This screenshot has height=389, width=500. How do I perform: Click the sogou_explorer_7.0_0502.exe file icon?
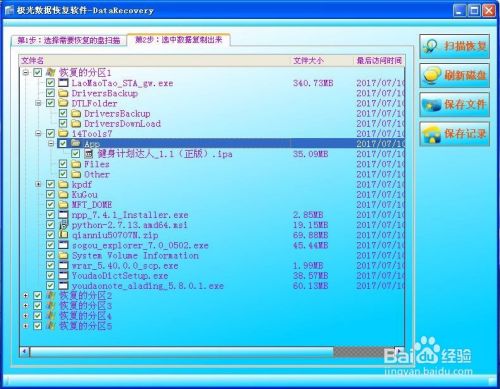pyautogui.click(x=63, y=245)
